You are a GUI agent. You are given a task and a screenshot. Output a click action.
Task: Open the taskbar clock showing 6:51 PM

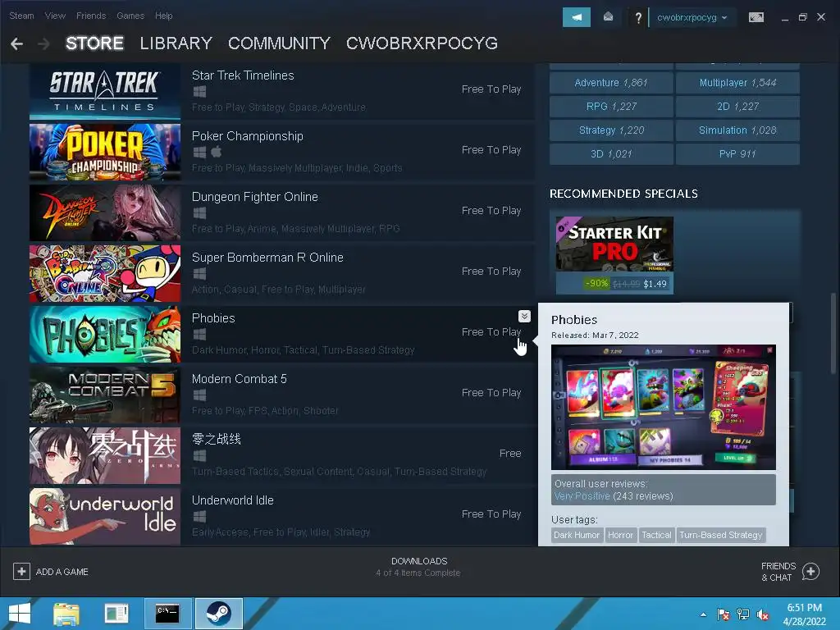(x=804, y=614)
